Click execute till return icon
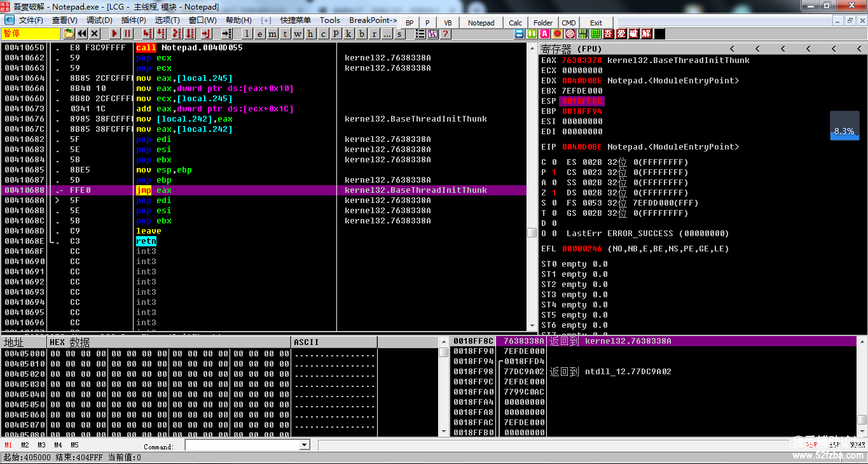The height and width of the screenshot is (464, 868). coord(206,34)
